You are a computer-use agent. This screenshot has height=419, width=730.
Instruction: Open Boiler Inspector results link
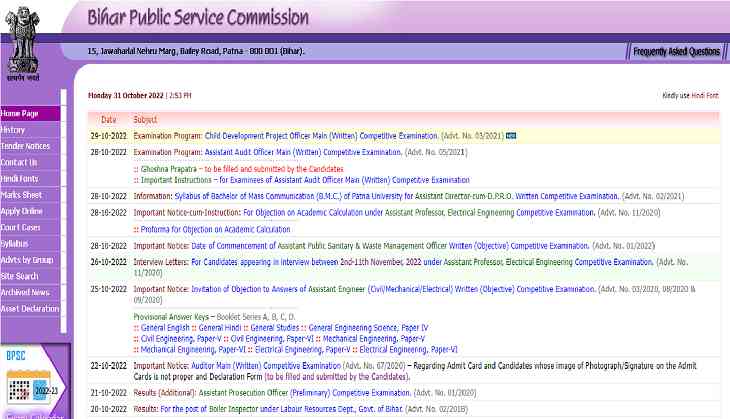(282, 409)
